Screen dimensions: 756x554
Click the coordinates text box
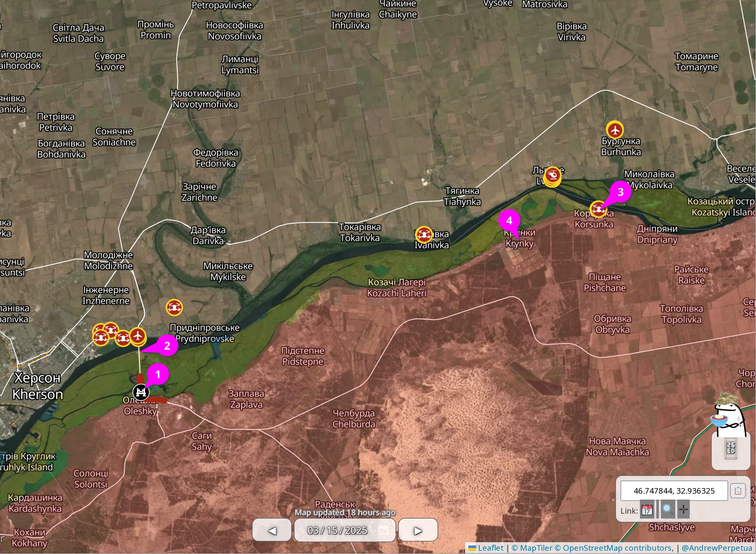[674, 491]
